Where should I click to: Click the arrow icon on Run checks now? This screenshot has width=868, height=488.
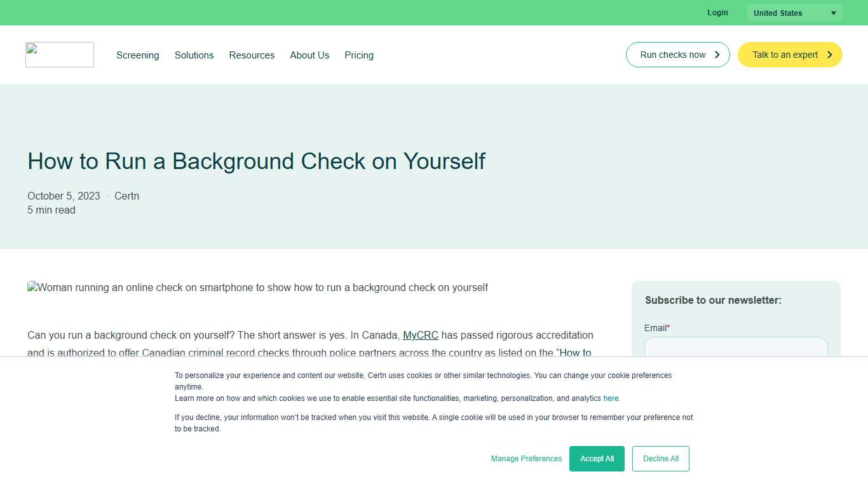click(716, 55)
